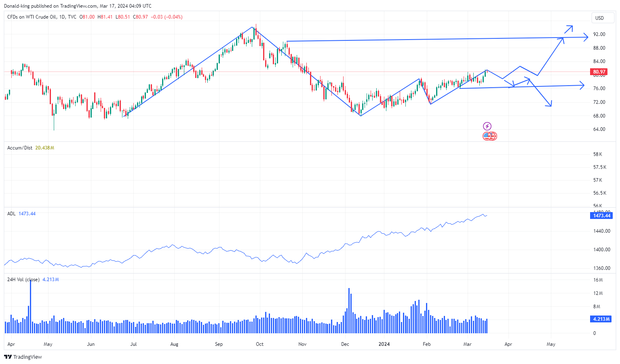
Task: Click the 57.5K Accum/Dist axis label
Action: pos(600,167)
